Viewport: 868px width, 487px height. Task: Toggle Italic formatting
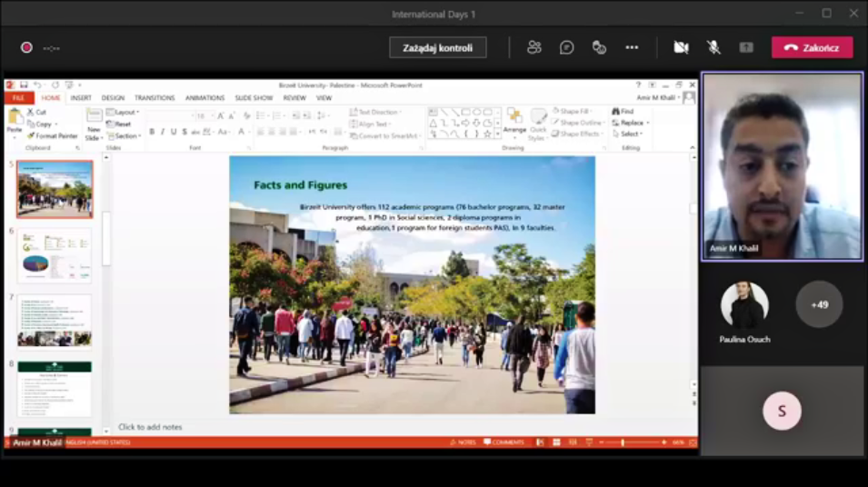[x=162, y=132]
